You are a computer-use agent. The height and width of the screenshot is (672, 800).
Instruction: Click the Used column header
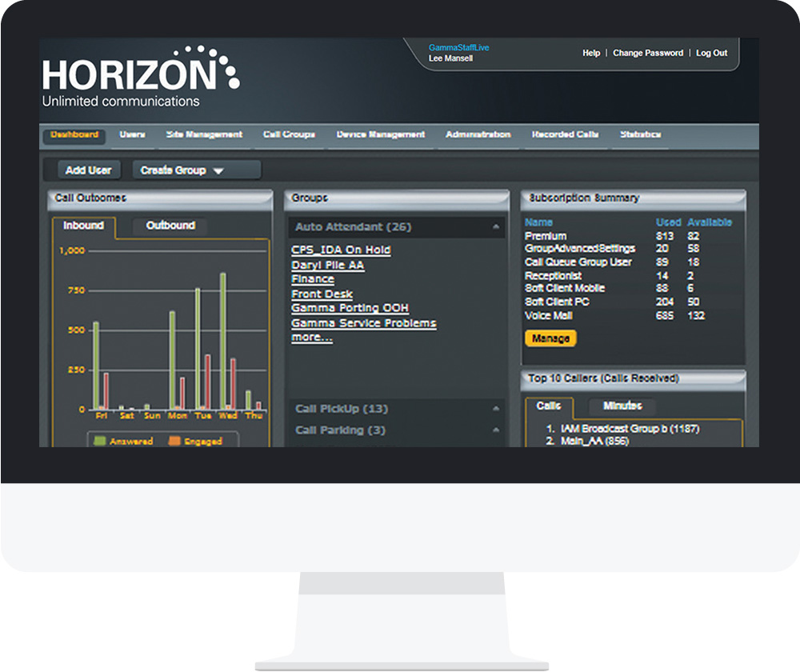click(668, 222)
